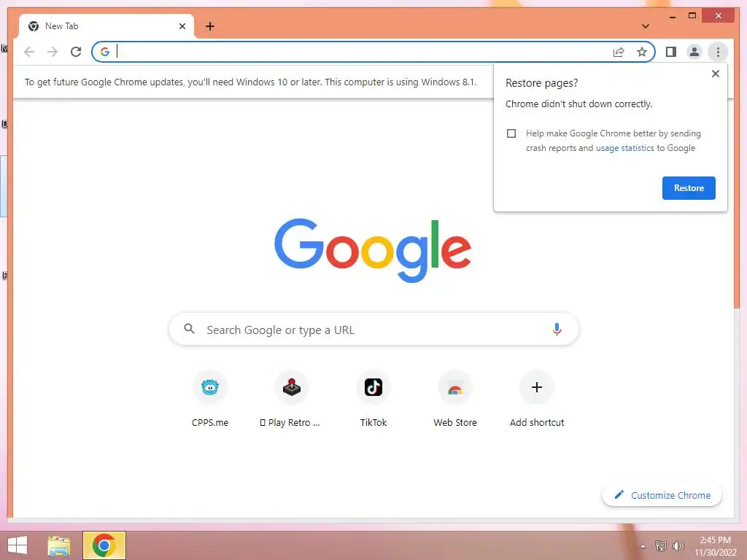The image size is (747, 560).
Task: Start voice search with microphone icon
Action: (x=557, y=329)
